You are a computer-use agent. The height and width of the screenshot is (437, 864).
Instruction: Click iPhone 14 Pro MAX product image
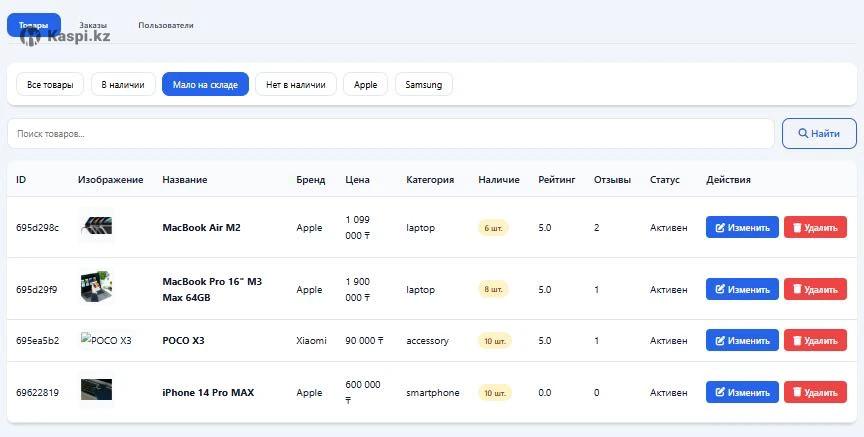[x=96, y=391]
